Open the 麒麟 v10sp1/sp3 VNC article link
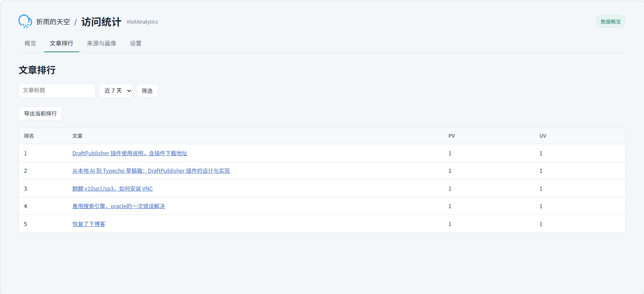 [x=113, y=189]
